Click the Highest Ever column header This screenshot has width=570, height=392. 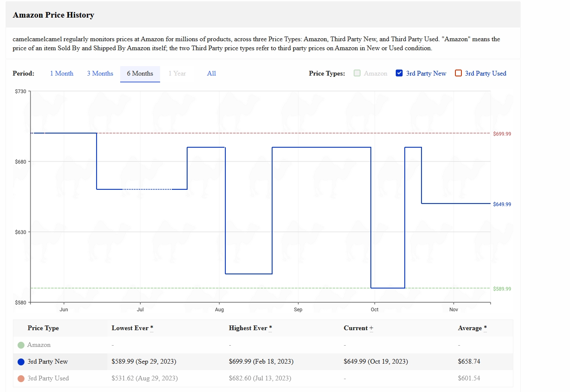pos(250,328)
